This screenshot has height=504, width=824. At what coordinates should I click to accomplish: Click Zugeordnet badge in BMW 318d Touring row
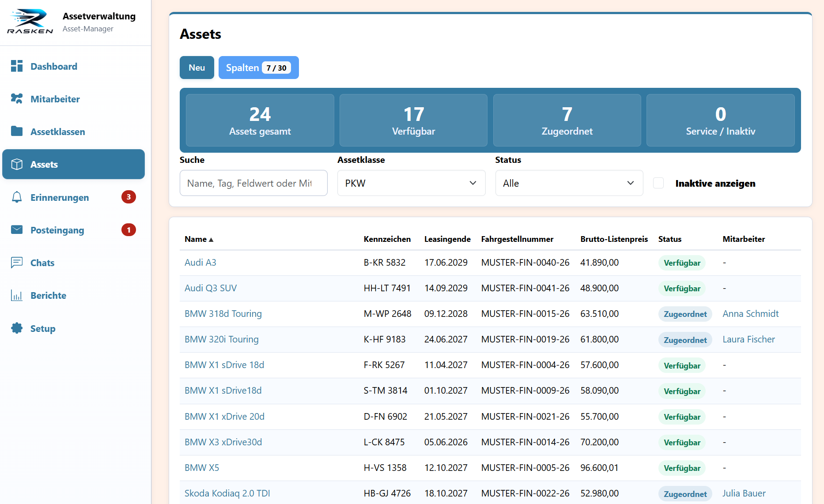point(685,314)
